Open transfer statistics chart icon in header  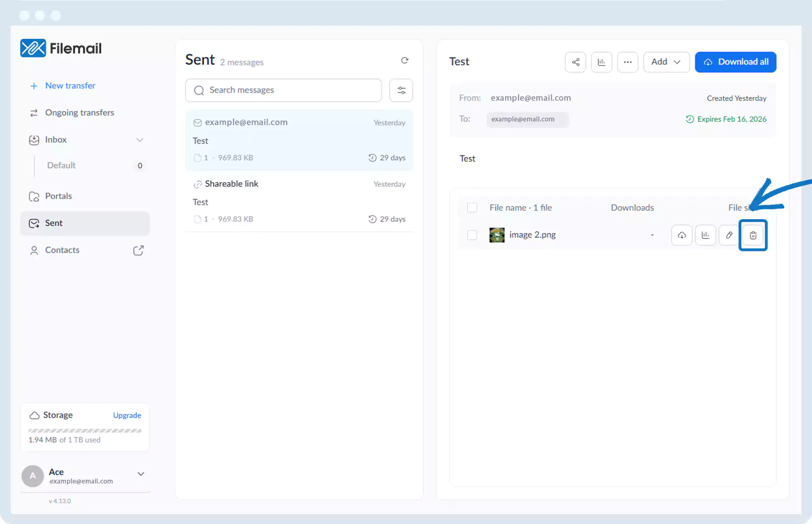point(601,62)
